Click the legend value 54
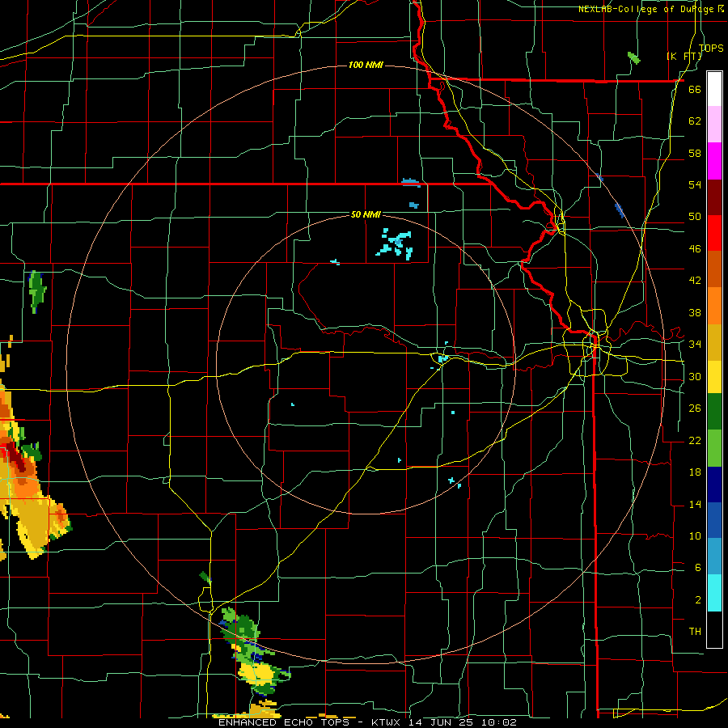The image size is (728, 728). click(695, 184)
